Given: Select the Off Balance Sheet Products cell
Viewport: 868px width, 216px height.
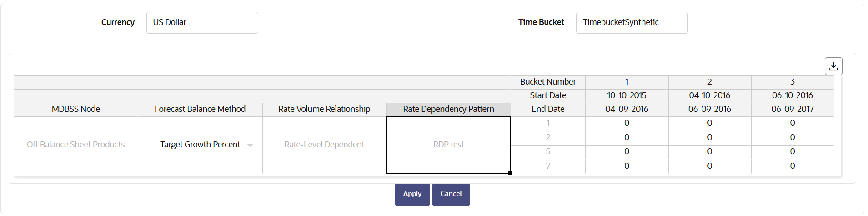Looking at the screenshot, I should tap(76, 145).
